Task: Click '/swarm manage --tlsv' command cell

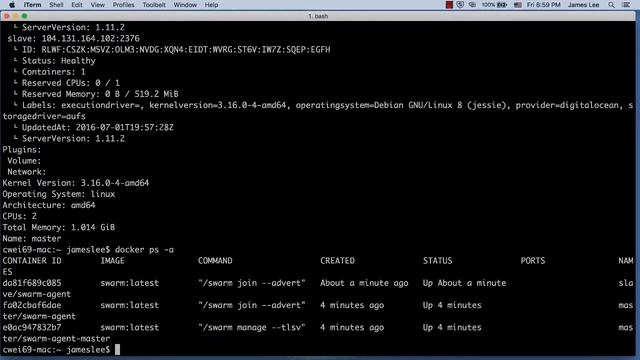Action: 252,327
